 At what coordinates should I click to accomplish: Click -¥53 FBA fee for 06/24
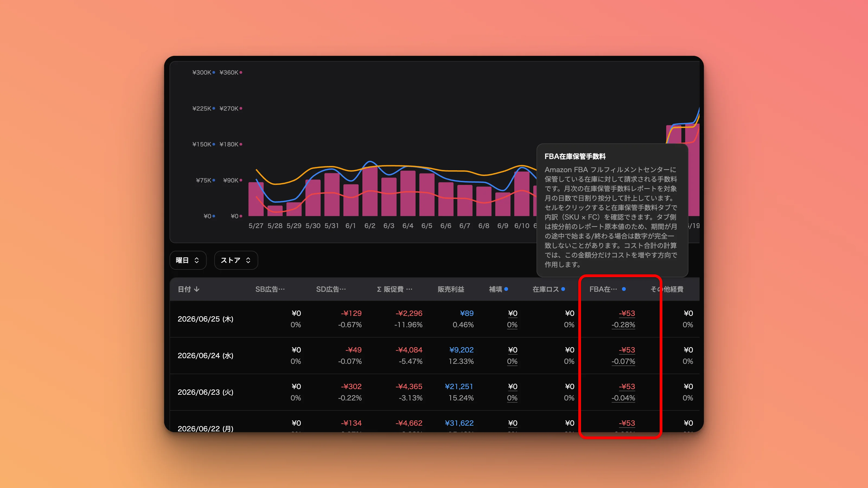coord(627,350)
